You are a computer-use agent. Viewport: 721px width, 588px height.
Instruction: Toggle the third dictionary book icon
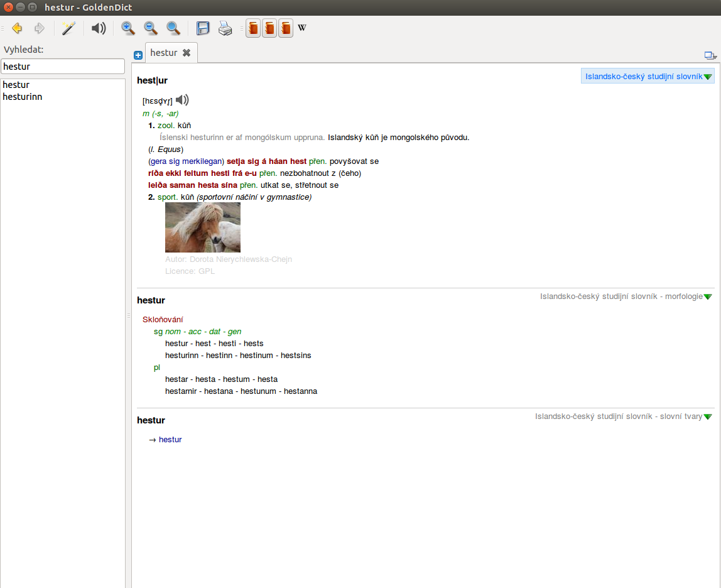[x=286, y=28]
